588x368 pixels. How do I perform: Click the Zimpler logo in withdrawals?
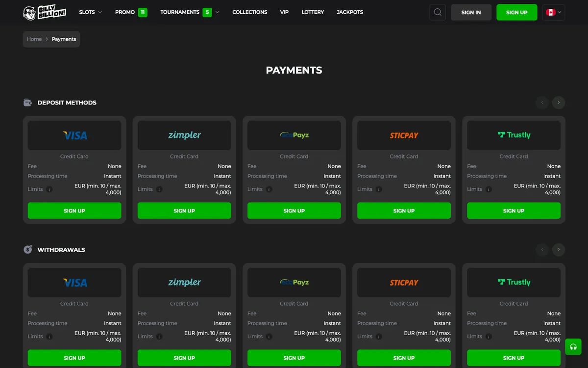(184, 283)
